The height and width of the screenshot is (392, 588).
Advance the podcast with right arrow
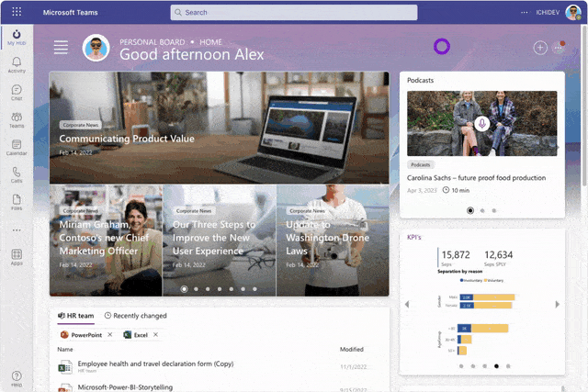tap(558, 147)
